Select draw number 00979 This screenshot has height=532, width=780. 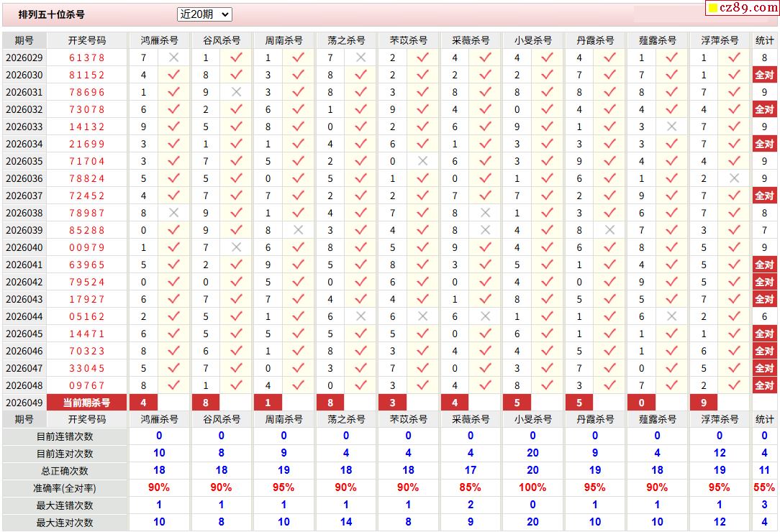point(87,247)
